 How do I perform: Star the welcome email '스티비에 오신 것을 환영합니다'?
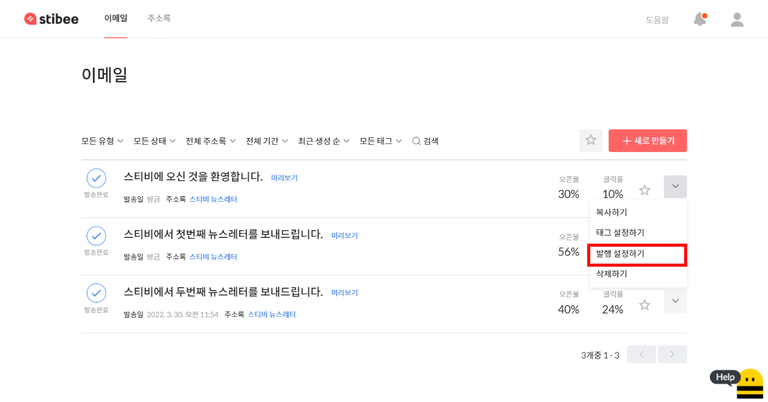click(x=644, y=190)
